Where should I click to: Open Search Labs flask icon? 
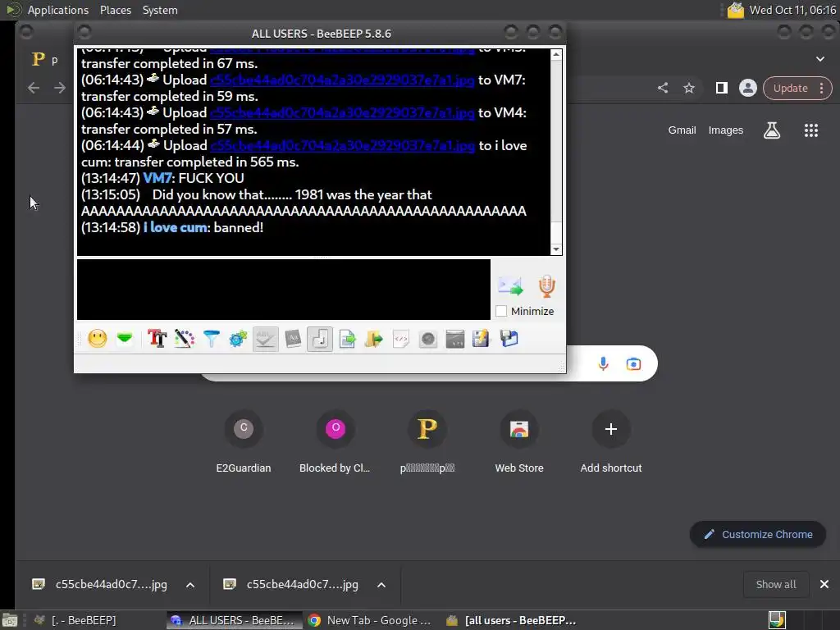pyautogui.click(x=772, y=130)
